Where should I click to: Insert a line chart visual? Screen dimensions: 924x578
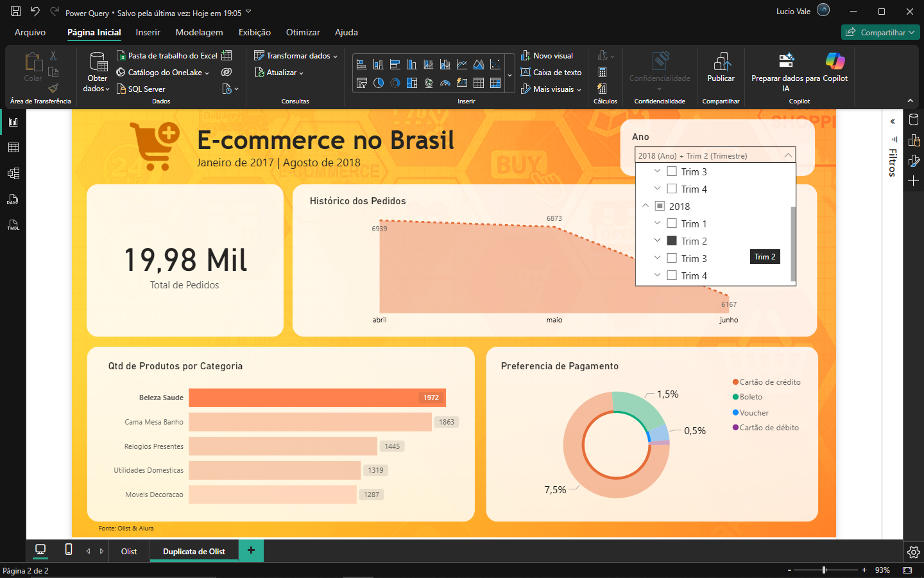click(x=462, y=65)
